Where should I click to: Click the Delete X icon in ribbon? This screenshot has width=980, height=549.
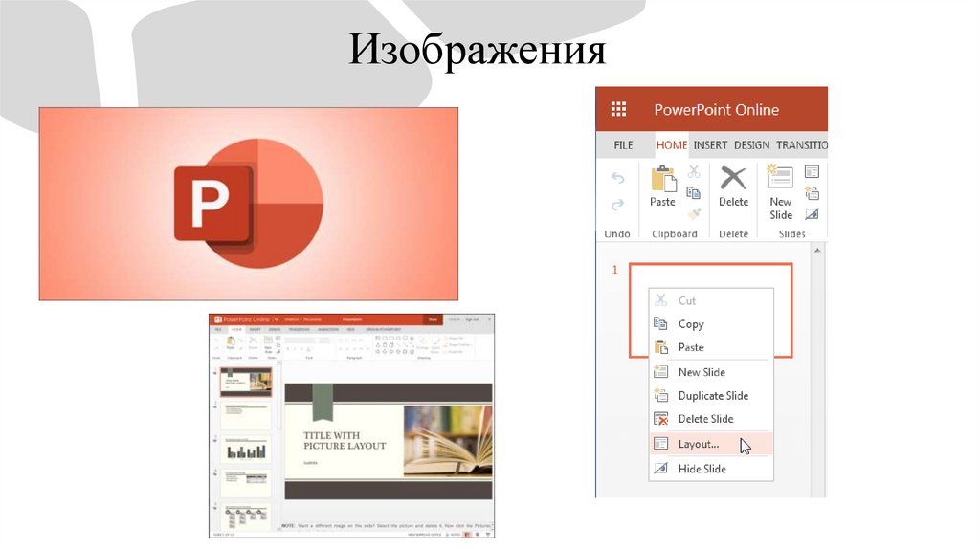coord(733,178)
